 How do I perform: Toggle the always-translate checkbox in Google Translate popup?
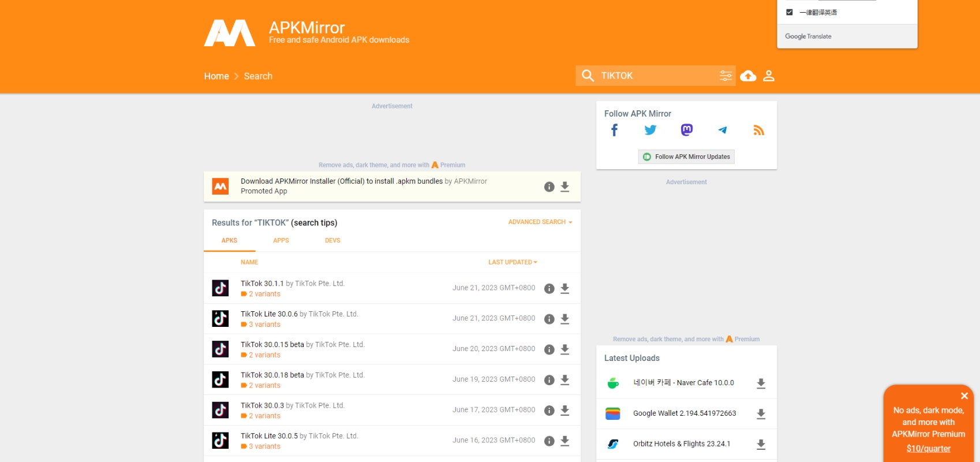coord(790,12)
